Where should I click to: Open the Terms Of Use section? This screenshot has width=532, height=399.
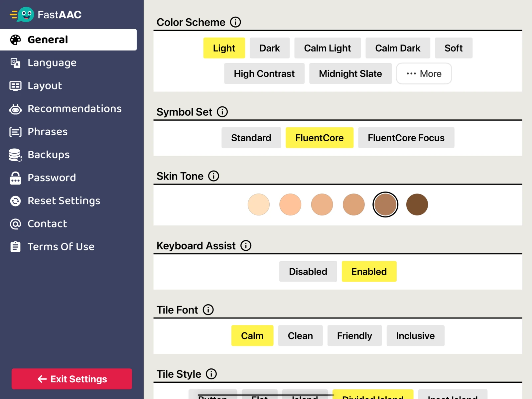tap(68, 247)
